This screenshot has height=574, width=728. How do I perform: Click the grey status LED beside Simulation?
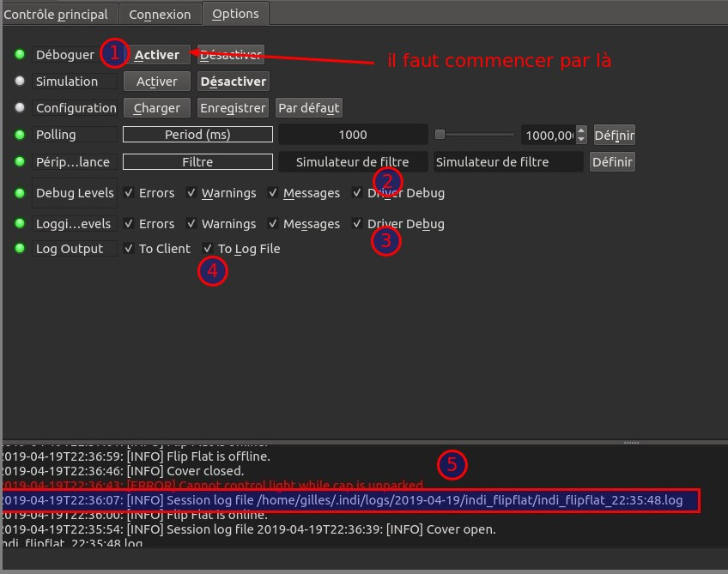click(x=20, y=81)
